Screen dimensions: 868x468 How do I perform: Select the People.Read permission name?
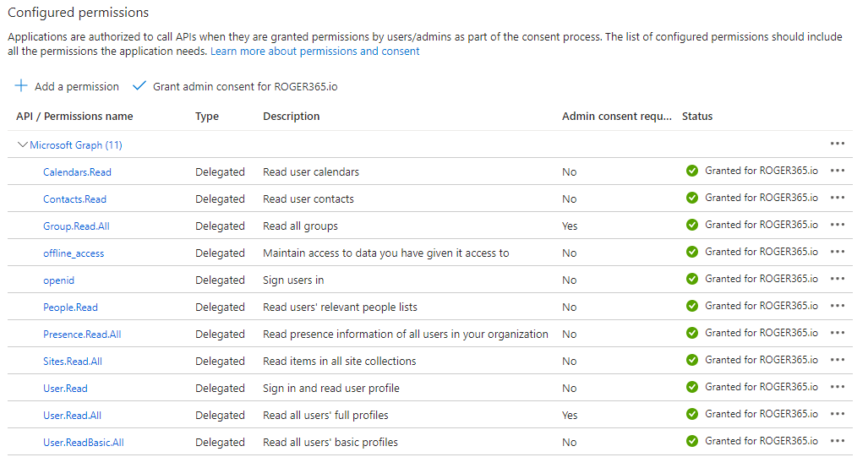pyautogui.click(x=70, y=307)
